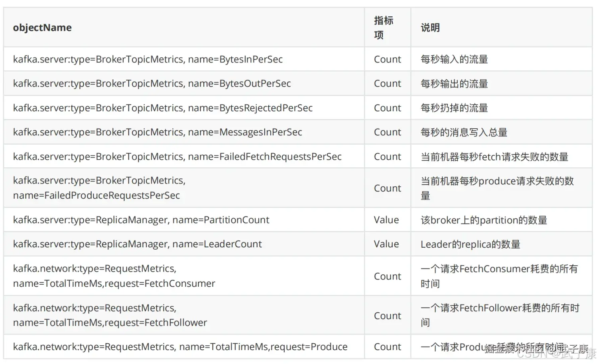The width and height of the screenshot is (598, 364).
Task: Click Count in the MessagesInPerSec row
Action: point(388,132)
